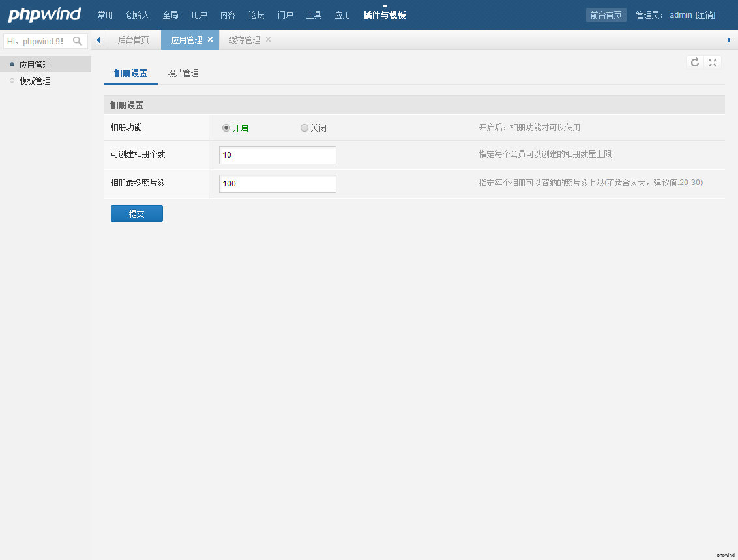This screenshot has height=560, width=738.
Task: Select the 开启 radio button
Action: click(x=226, y=128)
